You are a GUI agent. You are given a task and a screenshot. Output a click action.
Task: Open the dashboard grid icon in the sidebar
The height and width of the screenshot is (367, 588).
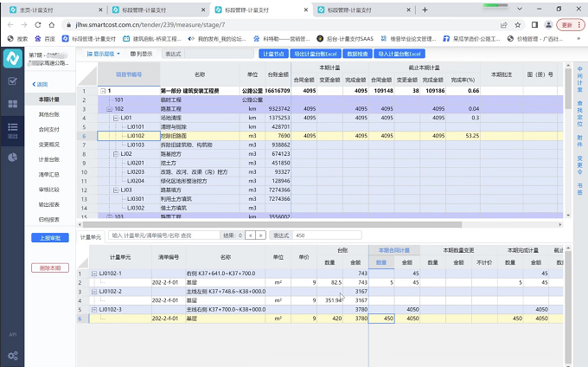pyautogui.click(x=13, y=105)
